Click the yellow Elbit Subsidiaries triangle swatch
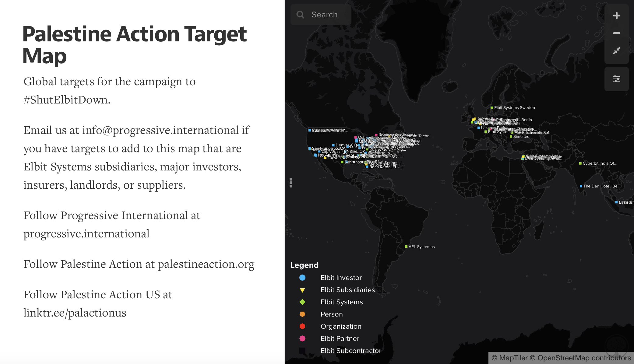The image size is (634, 364). point(302,290)
